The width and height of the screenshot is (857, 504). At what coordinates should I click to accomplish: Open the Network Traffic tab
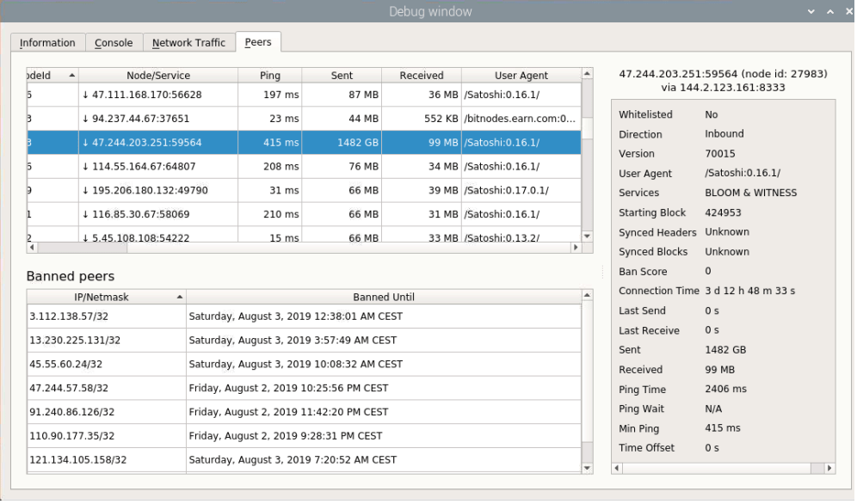tap(188, 42)
